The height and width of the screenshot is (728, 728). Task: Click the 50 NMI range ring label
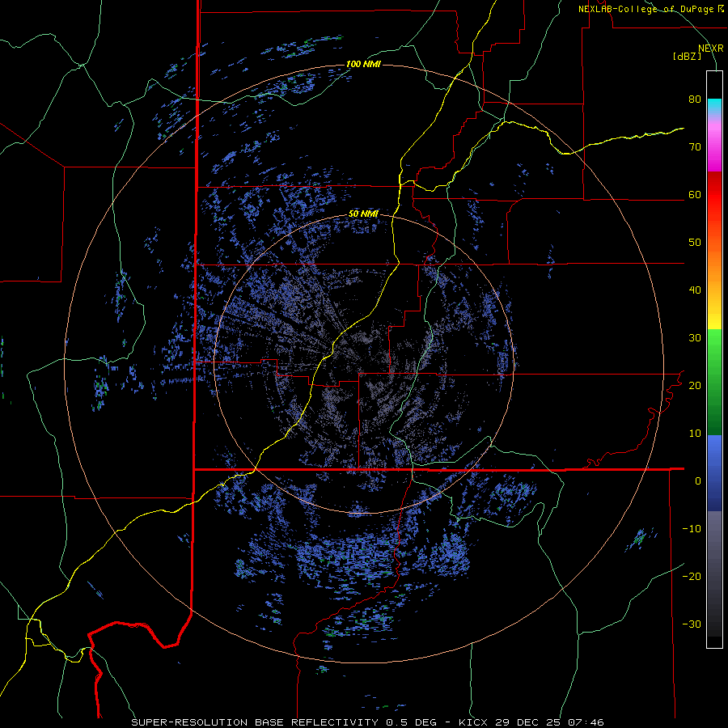[x=363, y=214]
